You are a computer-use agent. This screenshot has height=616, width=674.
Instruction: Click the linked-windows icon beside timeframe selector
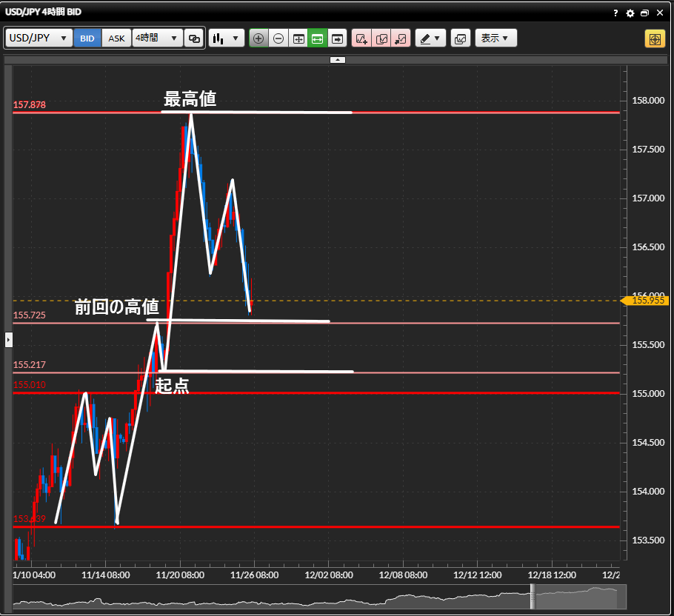tap(194, 38)
